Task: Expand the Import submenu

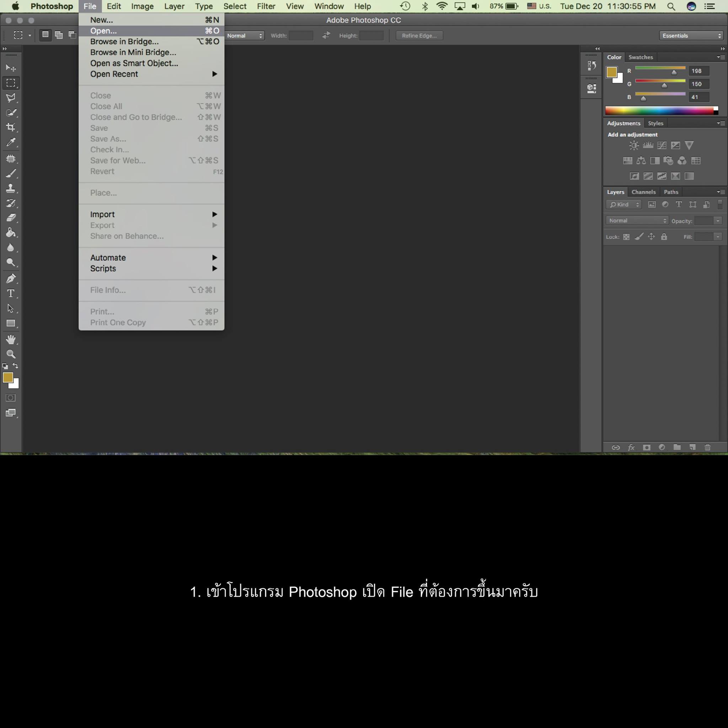Action: 151,214
